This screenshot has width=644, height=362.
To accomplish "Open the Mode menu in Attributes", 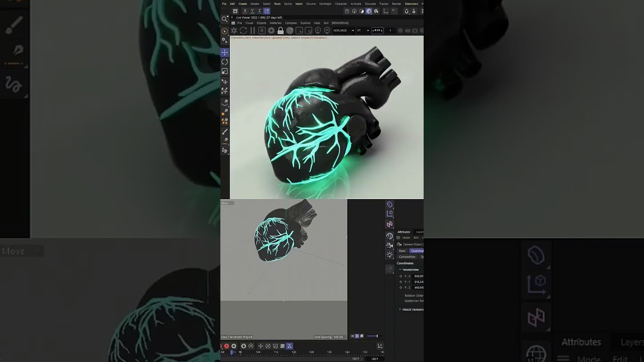I will tap(406, 238).
